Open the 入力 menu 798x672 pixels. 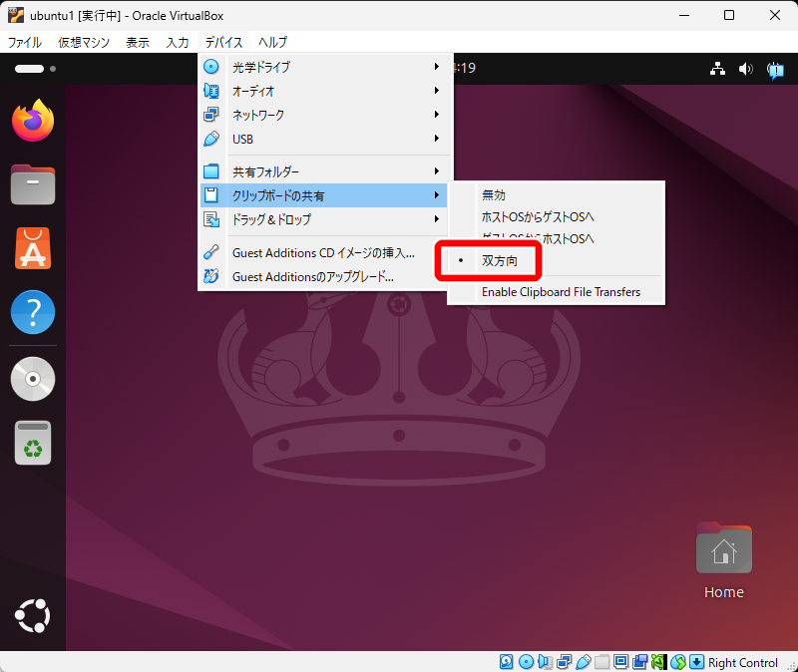coord(178,42)
